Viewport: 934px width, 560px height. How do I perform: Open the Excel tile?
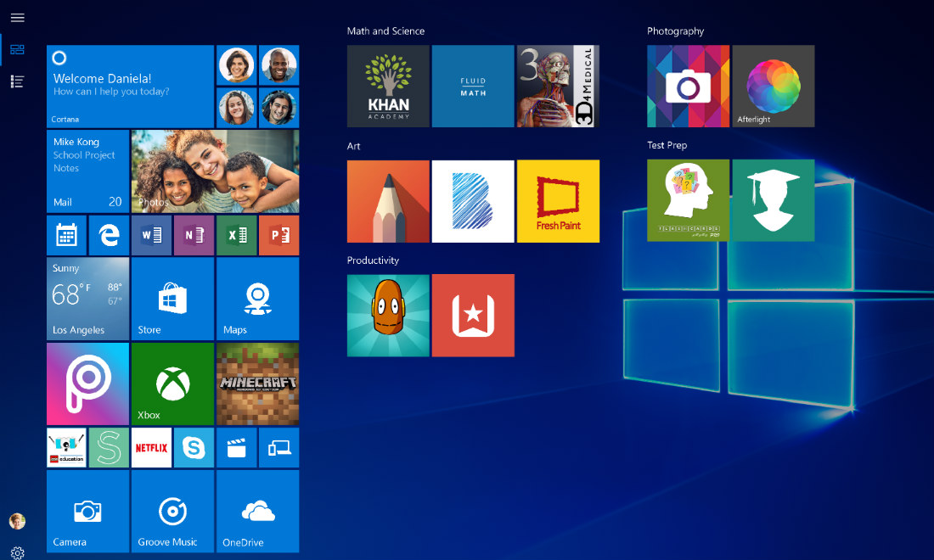[236, 235]
